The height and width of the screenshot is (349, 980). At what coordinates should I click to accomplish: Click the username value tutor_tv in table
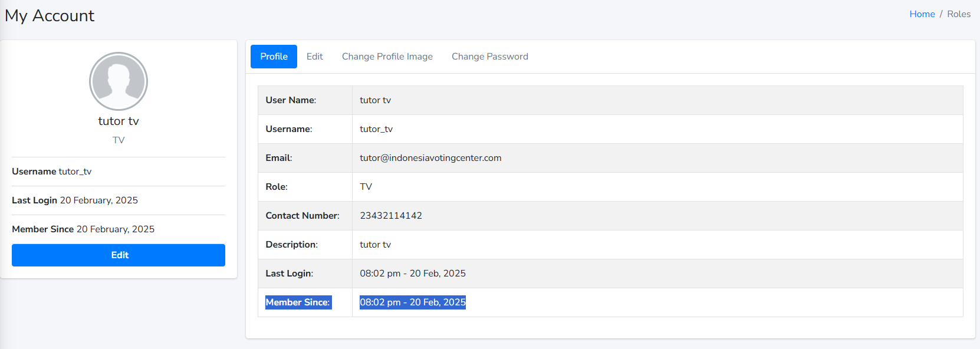[x=376, y=129]
